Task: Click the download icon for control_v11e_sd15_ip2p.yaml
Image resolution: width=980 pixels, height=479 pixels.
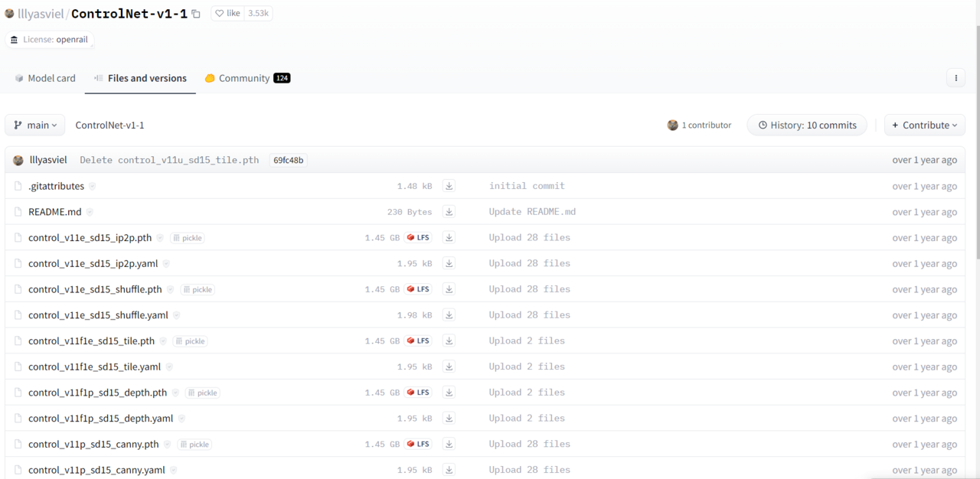Action: coord(449,263)
